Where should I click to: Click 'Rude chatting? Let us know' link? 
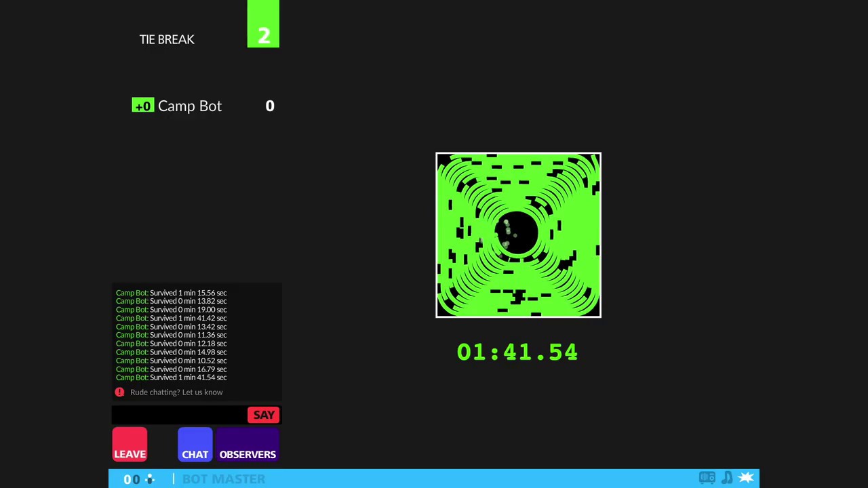tap(176, 392)
